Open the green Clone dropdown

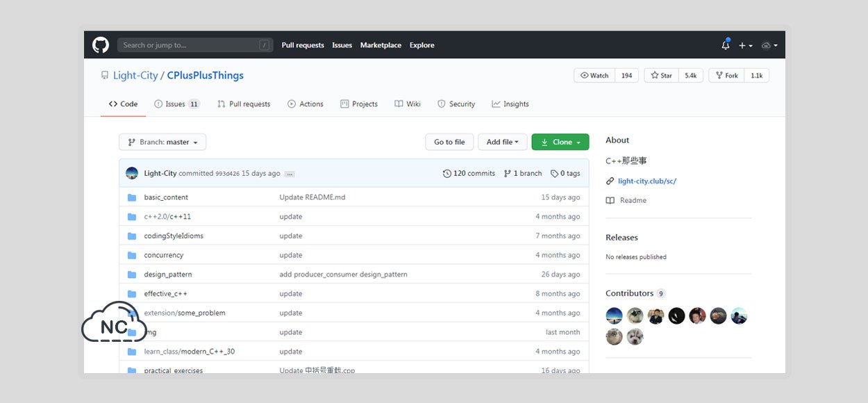coord(560,142)
